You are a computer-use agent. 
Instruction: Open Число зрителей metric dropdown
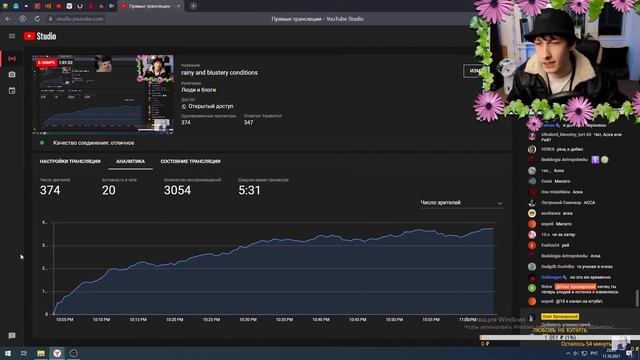coord(461,203)
